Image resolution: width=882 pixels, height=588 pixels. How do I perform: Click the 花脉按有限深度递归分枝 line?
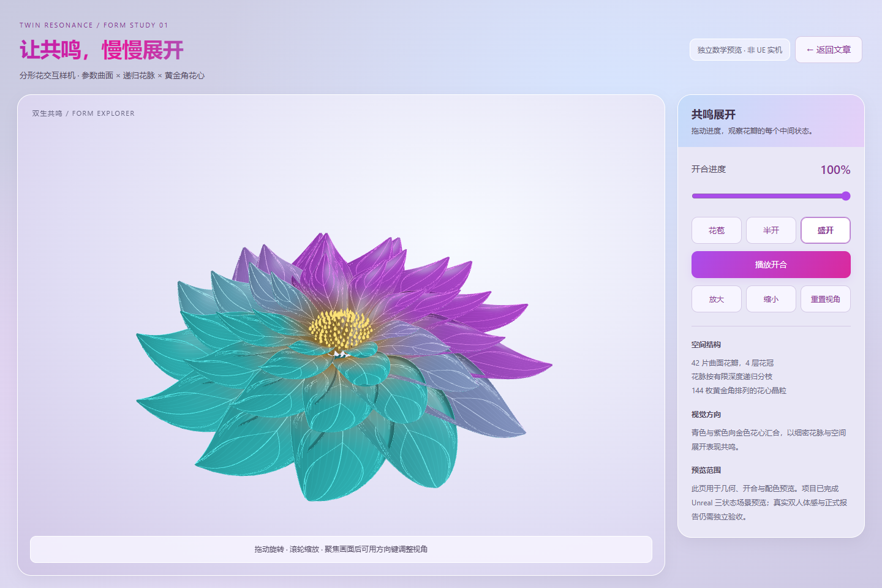coord(732,377)
